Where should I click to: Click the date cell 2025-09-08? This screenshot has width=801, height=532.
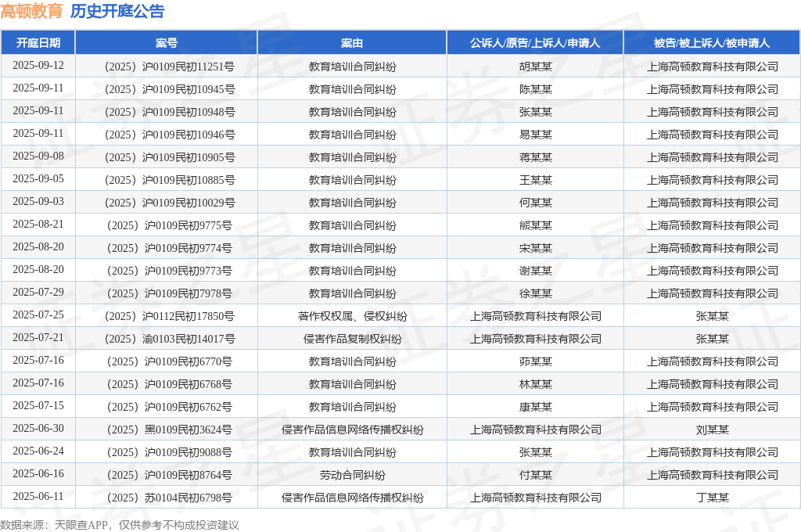38,156
